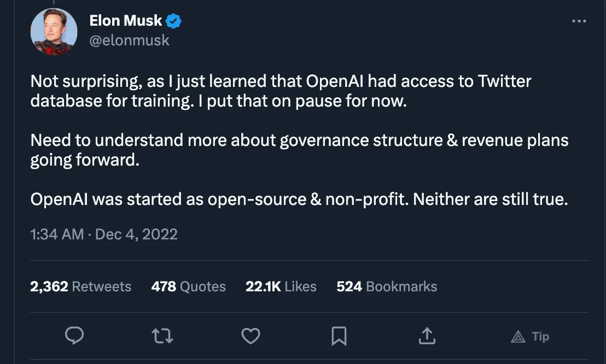Open the three-dot more options menu

pyautogui.click(x=579, y=21)
